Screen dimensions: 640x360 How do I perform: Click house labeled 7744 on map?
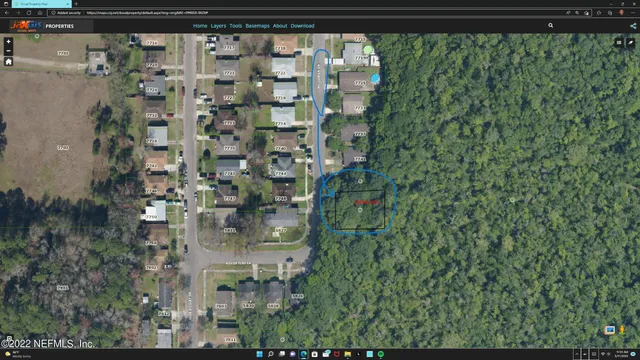point(283,168)
